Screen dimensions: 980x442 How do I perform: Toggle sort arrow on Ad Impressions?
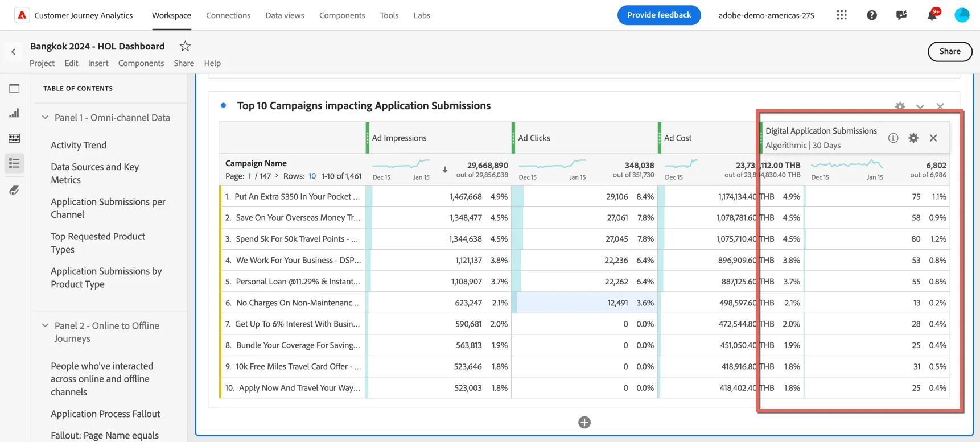(x=445, y=170)
